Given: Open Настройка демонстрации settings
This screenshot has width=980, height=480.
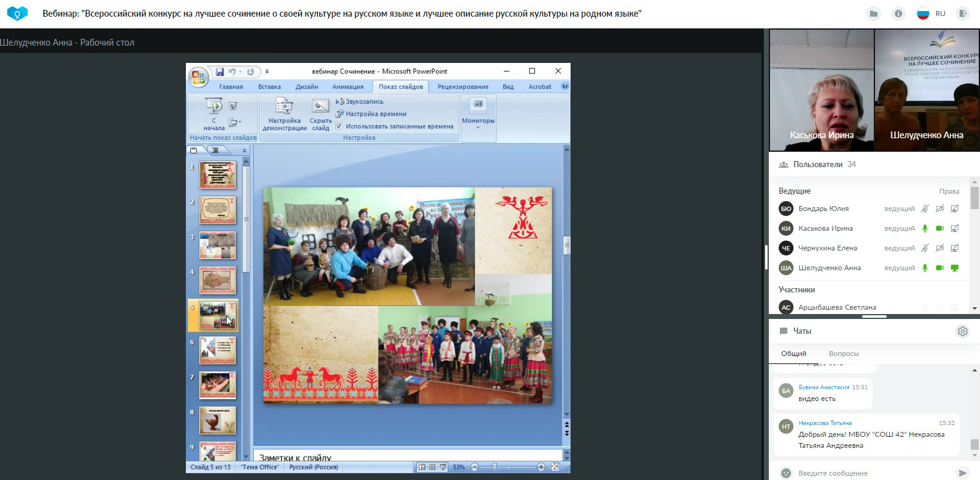Looking at the screenshot, I should (284, 114).
